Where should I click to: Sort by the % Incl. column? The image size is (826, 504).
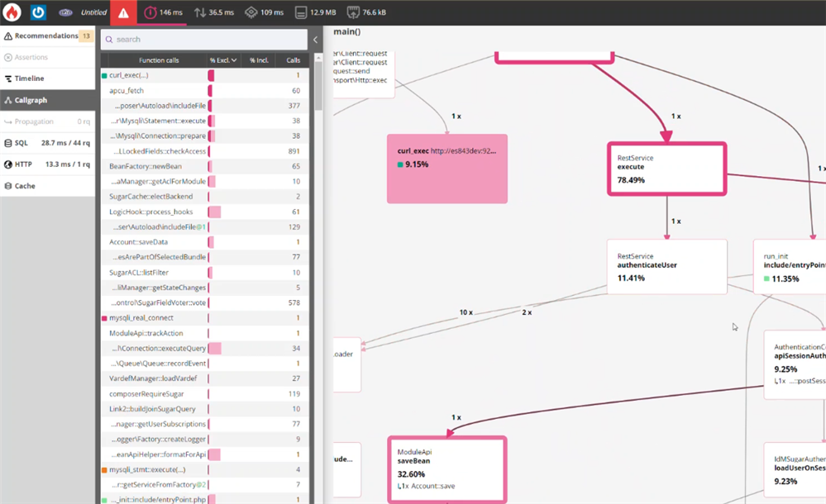[258, 60]
